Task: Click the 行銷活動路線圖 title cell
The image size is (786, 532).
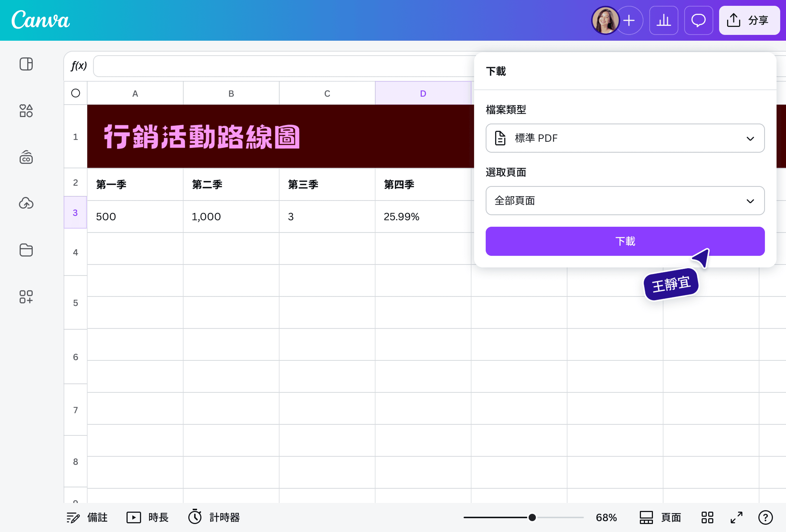Action: [x=281, y=136]
